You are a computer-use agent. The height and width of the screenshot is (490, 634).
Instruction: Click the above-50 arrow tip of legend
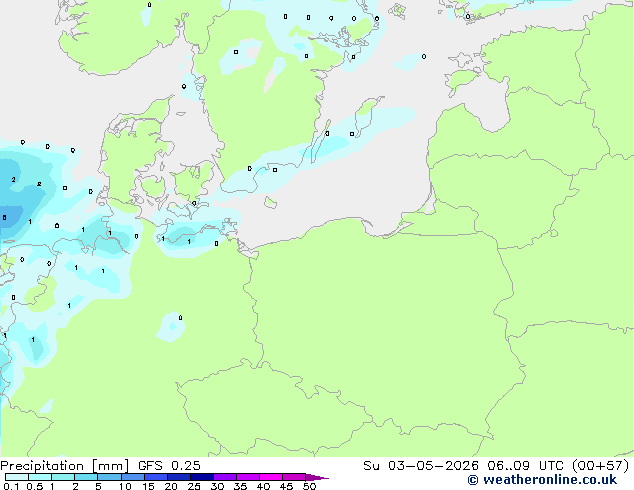tap(317, 477)
